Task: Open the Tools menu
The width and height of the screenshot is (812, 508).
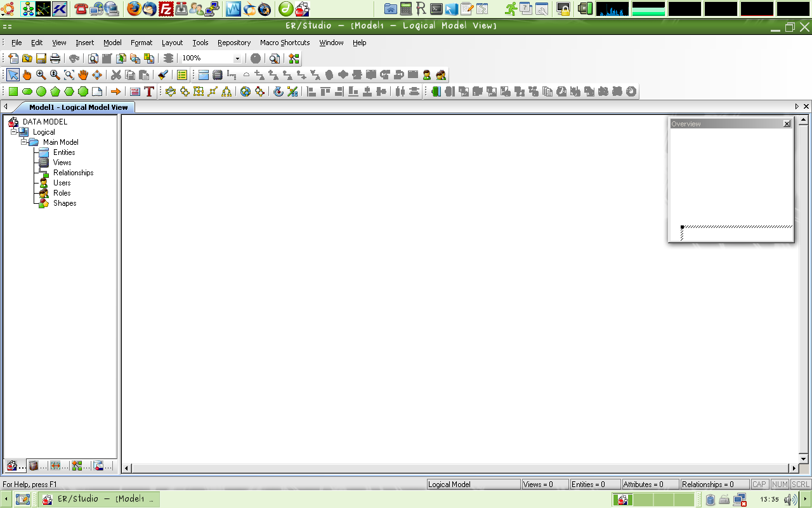Action: [200, 43]
